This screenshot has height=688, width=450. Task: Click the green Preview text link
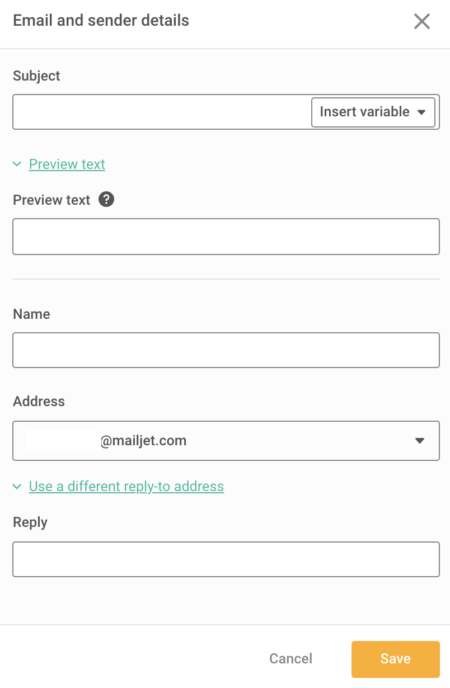tap(67, 164)
